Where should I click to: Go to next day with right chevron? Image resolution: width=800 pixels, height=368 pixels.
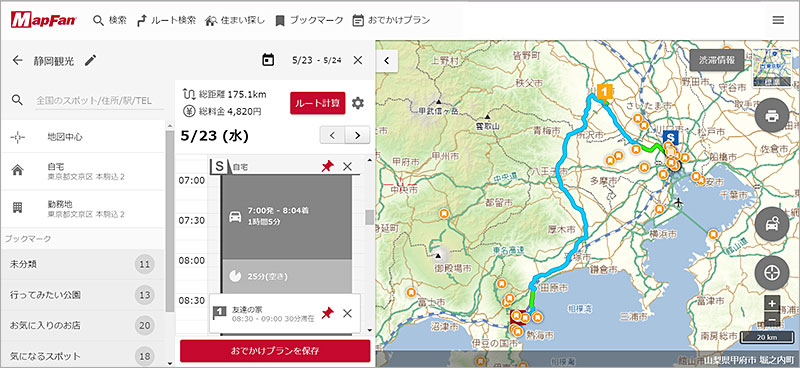pyautogui.click(x=357, y=135)
